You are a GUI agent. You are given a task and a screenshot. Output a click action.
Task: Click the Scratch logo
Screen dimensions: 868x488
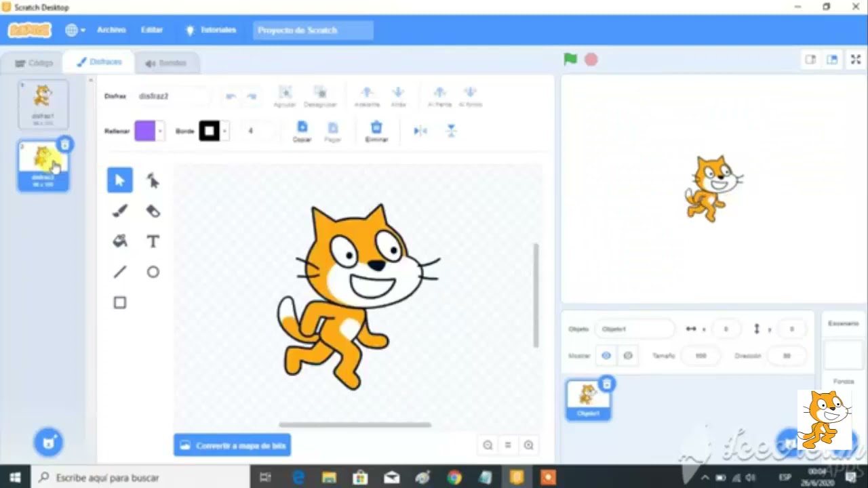click(30, 30)
